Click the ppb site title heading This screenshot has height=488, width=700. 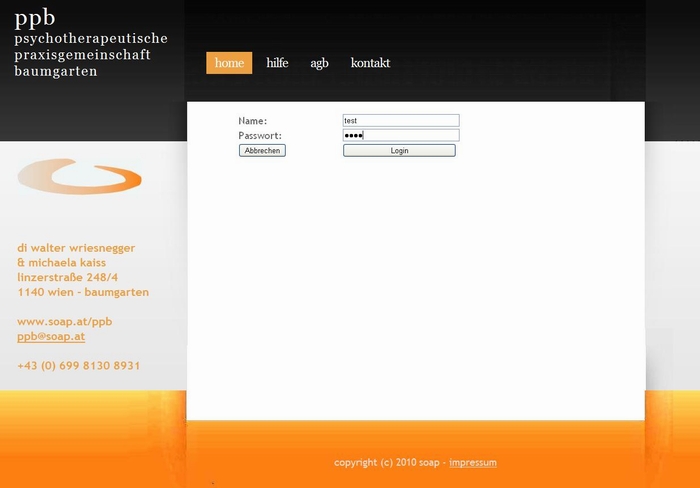coord(35,17)
